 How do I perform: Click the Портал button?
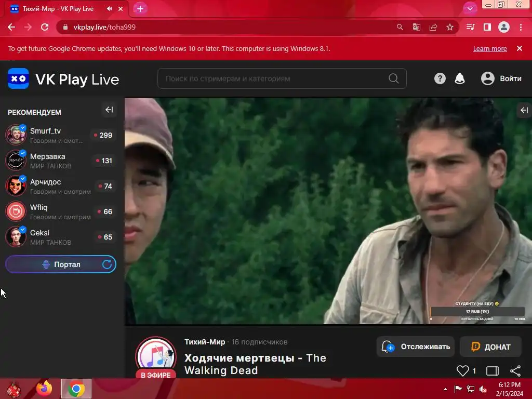pos(61,264)
